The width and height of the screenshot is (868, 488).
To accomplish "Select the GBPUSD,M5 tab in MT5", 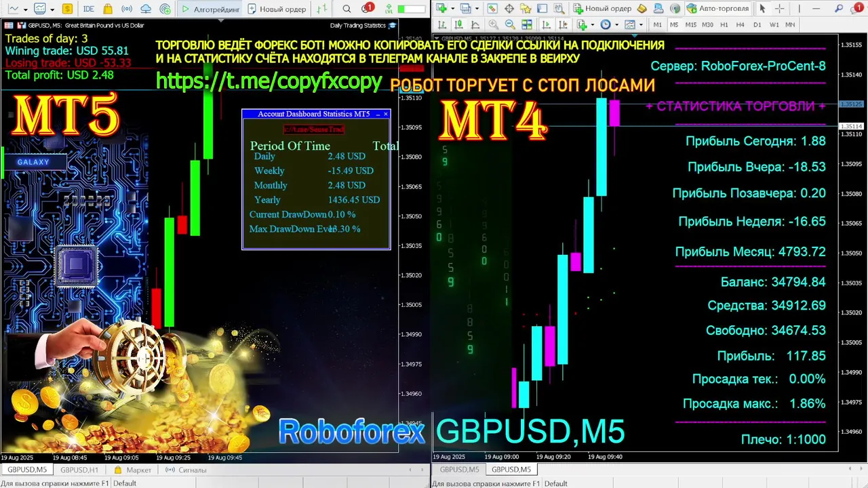I will (27, 470).
